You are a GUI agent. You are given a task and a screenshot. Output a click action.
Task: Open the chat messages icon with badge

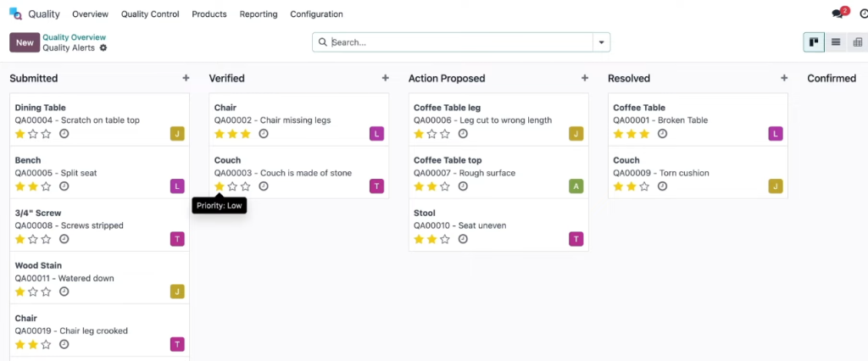point(839,14)
